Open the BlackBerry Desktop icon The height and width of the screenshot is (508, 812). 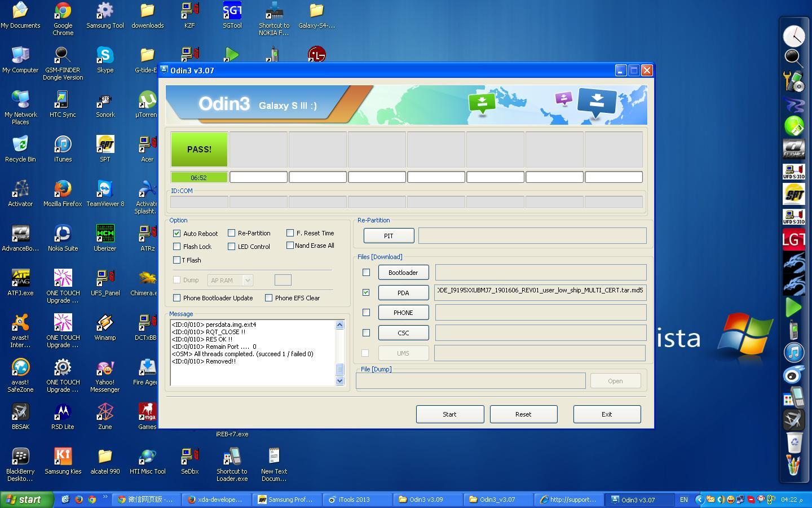pyautogui.click(x=20, y=465)
